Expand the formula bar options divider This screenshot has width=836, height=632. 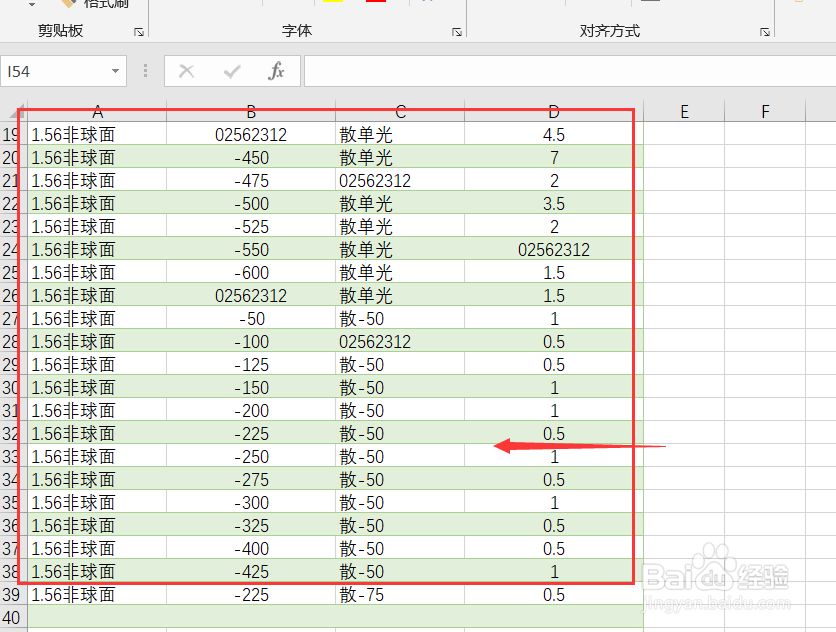click(145, 71)
